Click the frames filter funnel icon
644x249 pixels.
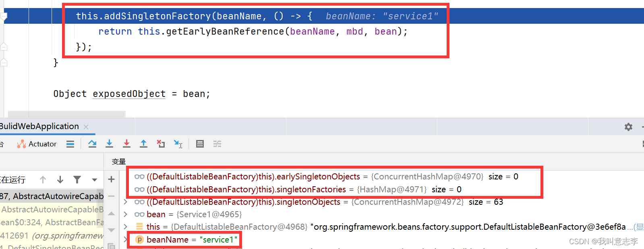tap(77, 179)
